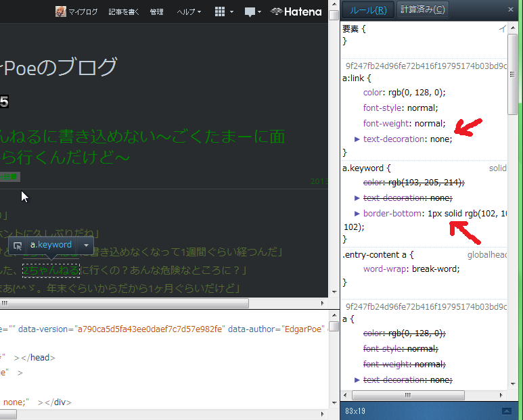523x420 pixels.
Task: Click the markup panel horizontal scrollbar right arrow
Action: [x=322, y=415]
